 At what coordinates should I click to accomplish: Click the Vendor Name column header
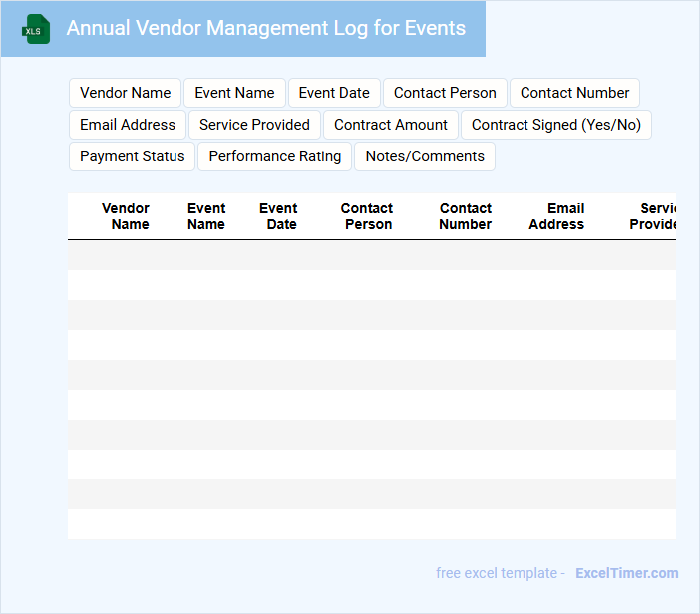pos(127,216)
